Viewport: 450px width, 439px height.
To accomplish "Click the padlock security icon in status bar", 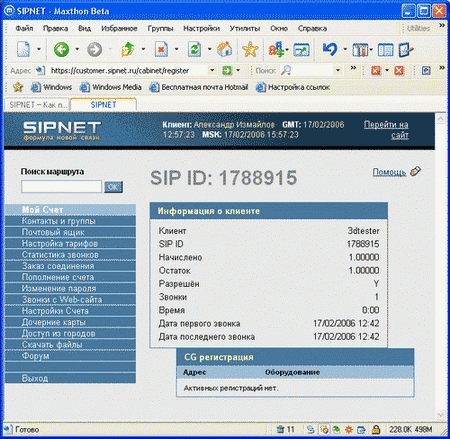I will click(x=376, y=429).
